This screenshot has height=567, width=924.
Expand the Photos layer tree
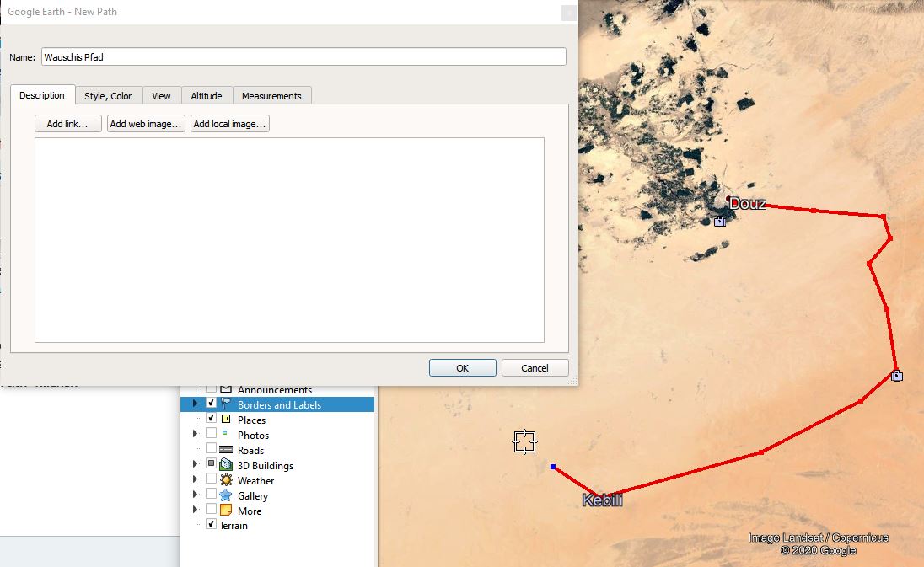pos(196,435)
